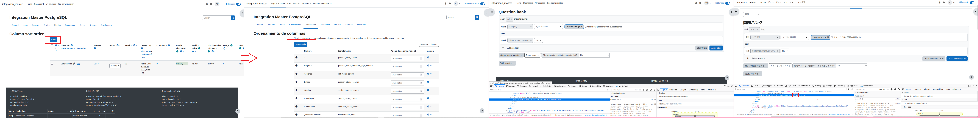Toggle 編集モード switch in Japanese page
980x118 pixels.
click(972, 3)
